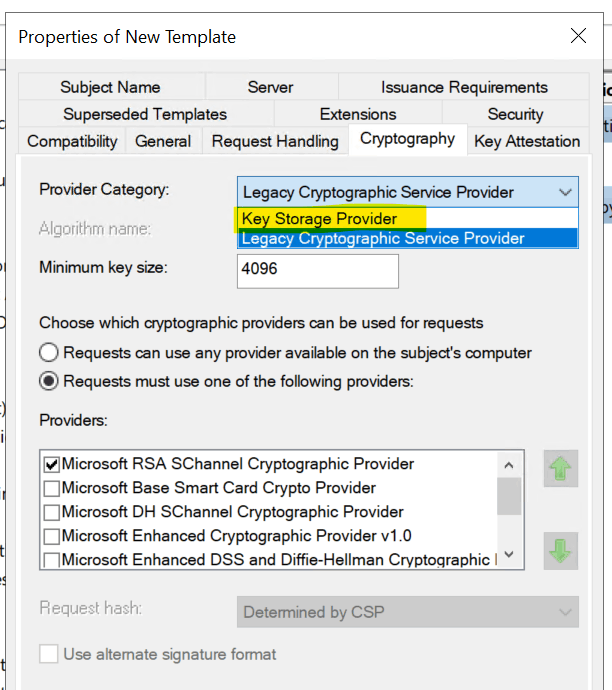Click the providers list scrollbar thumb
The width and height of the screenshot is (612, 690).
pos(509,496)
